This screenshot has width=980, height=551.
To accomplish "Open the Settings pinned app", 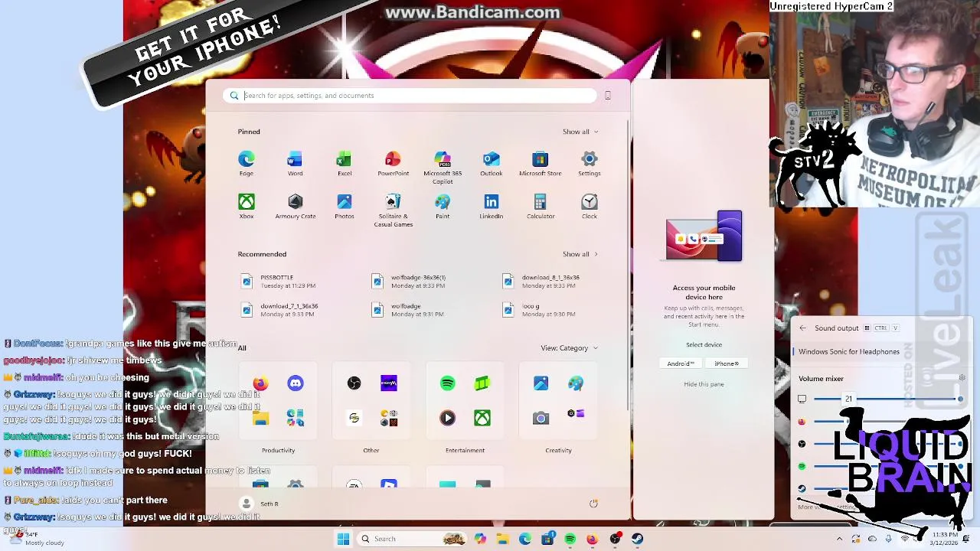I will (x=589, y=163).
